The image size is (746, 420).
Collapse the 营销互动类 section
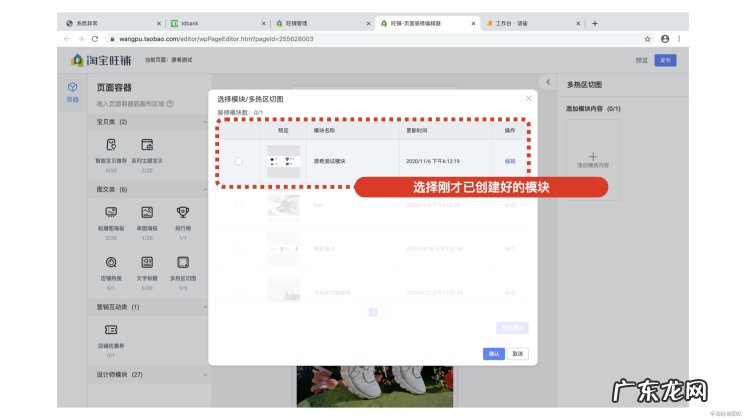[205, 307]
